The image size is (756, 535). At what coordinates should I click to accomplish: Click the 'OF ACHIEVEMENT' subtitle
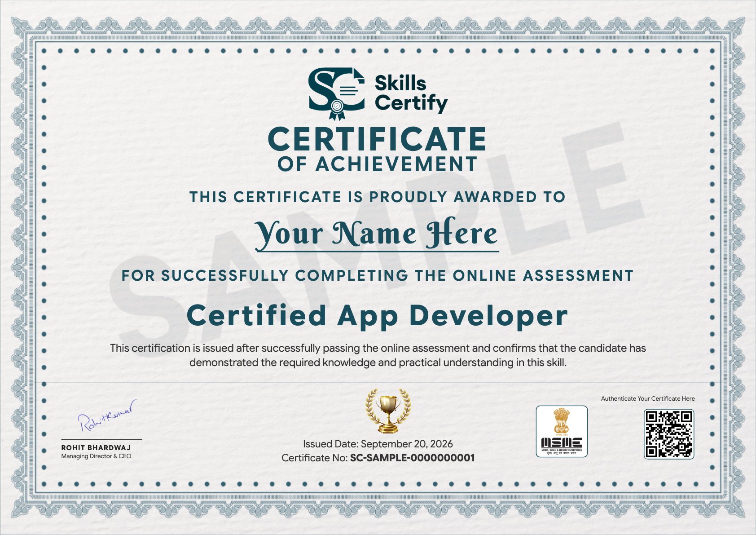377,164
